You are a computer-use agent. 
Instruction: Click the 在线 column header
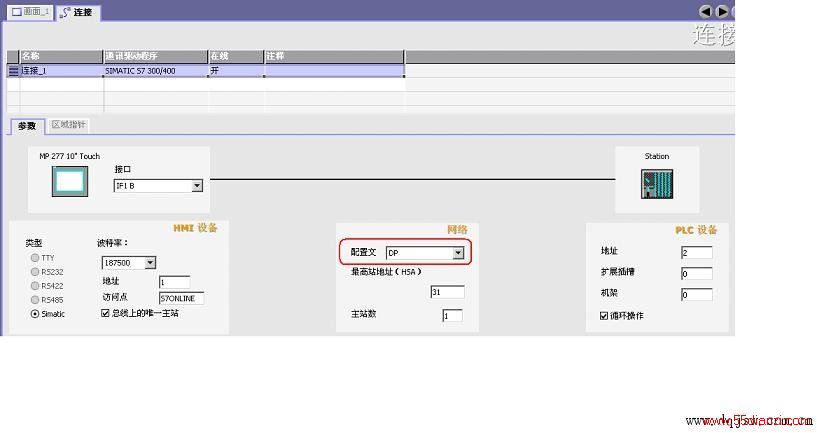[236, 56]
